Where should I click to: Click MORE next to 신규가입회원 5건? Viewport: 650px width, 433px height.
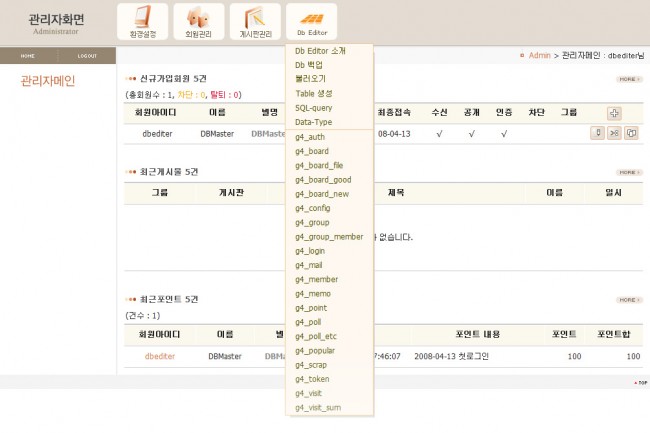pyautogui.click(x=629, y=78)
